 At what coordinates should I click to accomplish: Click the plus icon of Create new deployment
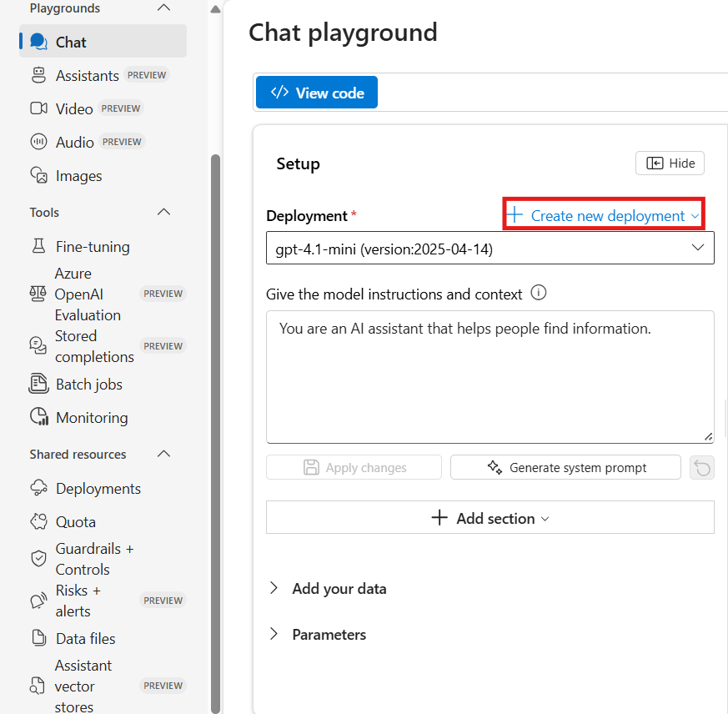pyautogui.click(x=515, y=215)
